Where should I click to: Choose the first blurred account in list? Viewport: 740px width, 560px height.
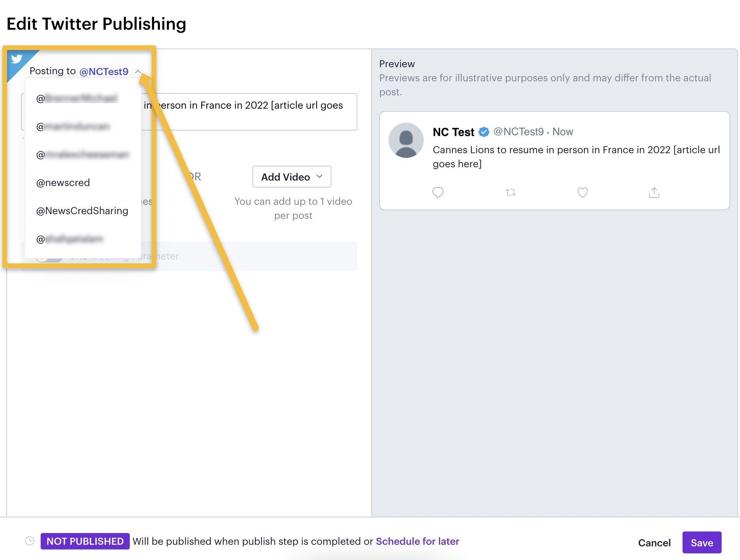coord(77,98)
